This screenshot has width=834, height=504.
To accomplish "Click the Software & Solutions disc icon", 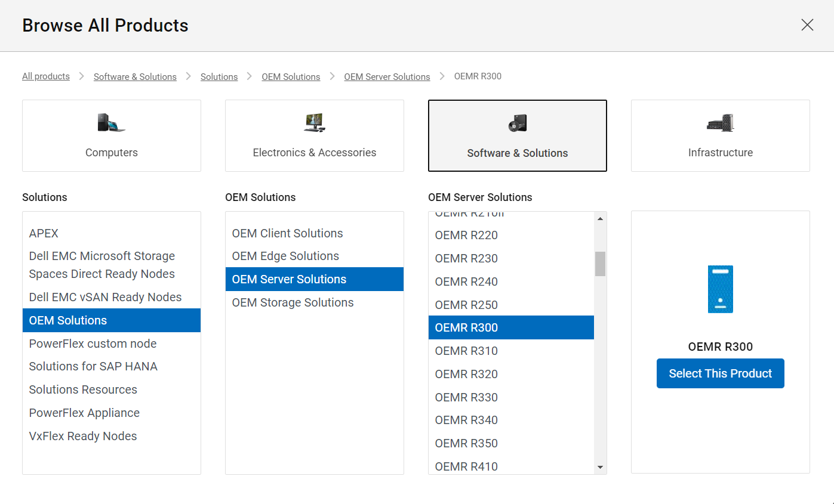I will [x=517, y=123].
